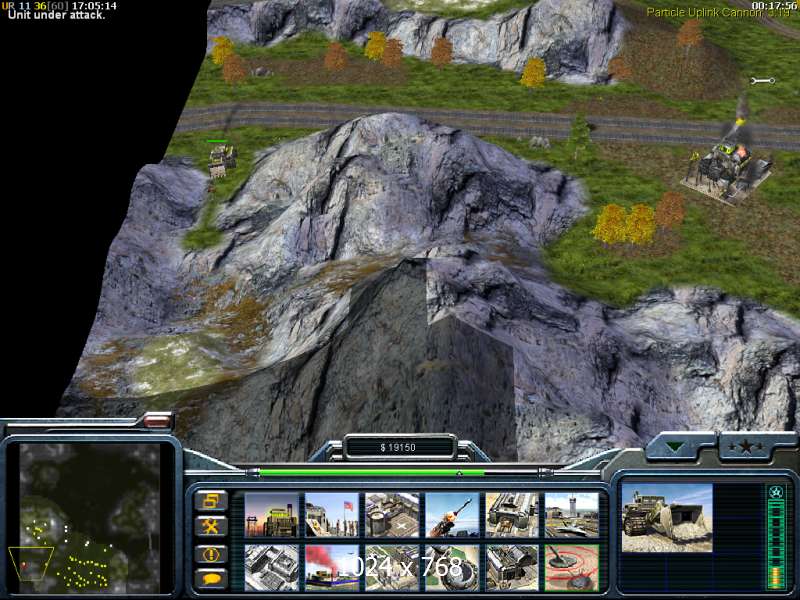Select the dozer unit with green health bar

point(221,160)
